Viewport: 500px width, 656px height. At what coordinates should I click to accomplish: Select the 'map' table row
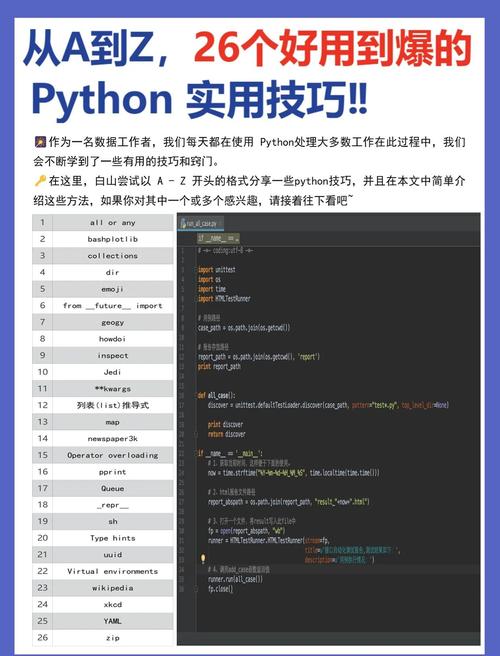pos(103,422)
